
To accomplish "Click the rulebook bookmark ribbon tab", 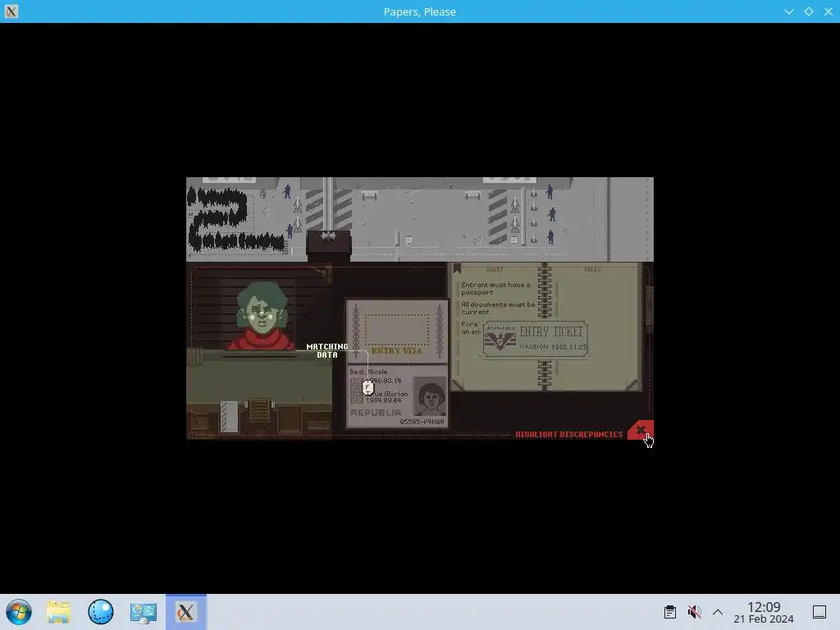I will coord(457,268).
